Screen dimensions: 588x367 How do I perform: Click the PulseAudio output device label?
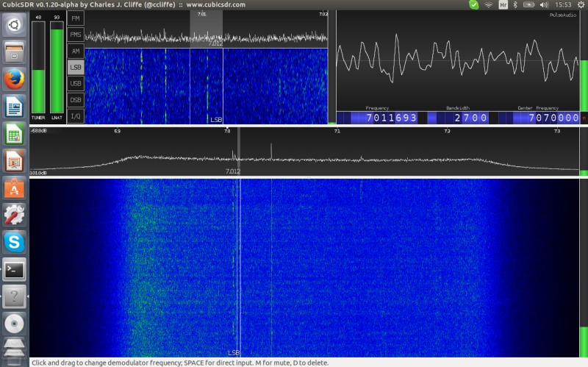coord(563,15)
